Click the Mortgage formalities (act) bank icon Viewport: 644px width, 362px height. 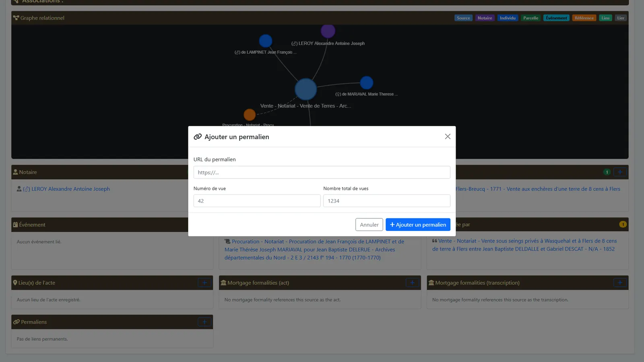point(223,283)
